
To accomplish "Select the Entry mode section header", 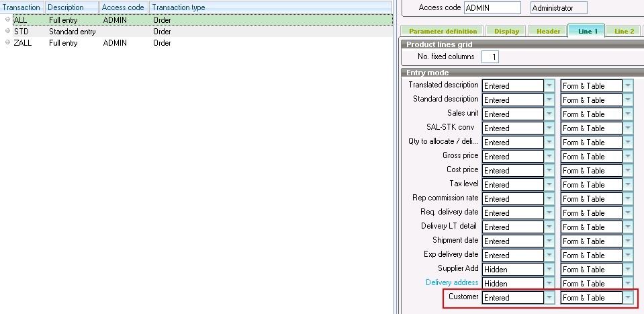I will [522, 73].
